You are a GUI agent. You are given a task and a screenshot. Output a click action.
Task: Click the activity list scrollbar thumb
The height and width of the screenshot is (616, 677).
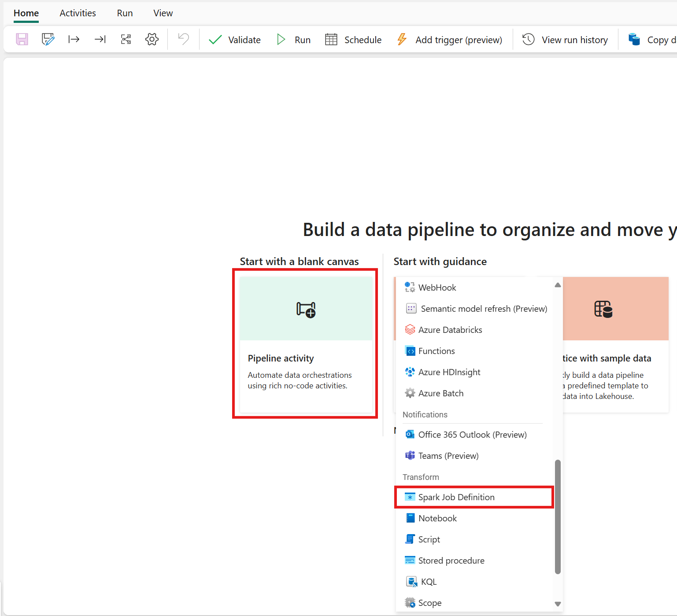[558, 517]
